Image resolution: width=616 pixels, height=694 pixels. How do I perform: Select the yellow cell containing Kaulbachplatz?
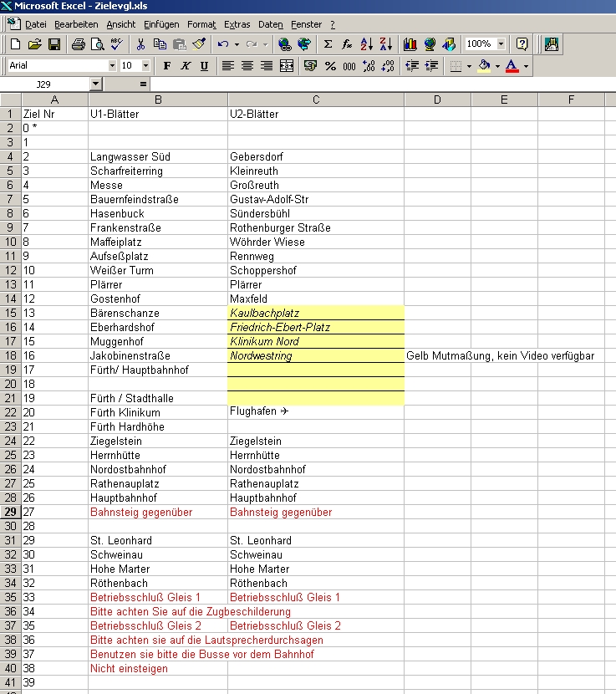click(316, 313)
